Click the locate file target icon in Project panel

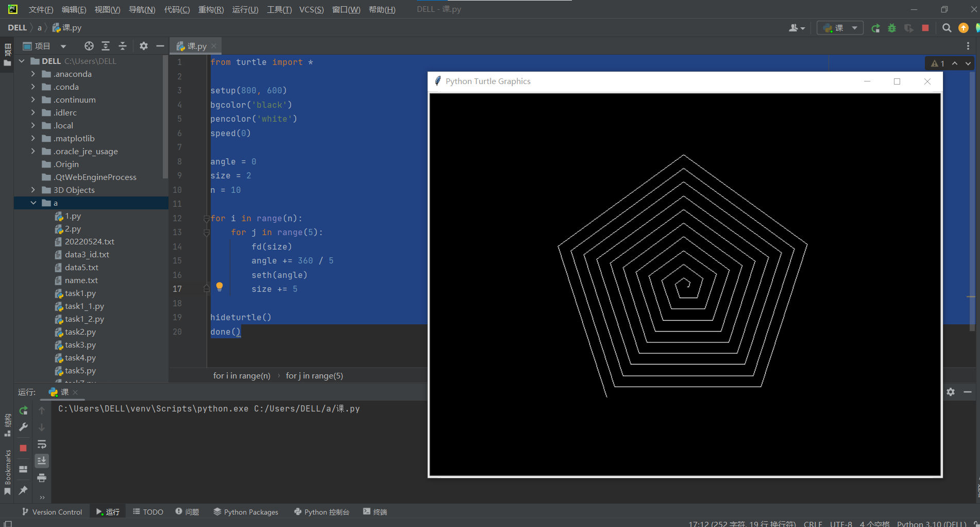click(89, 46)
